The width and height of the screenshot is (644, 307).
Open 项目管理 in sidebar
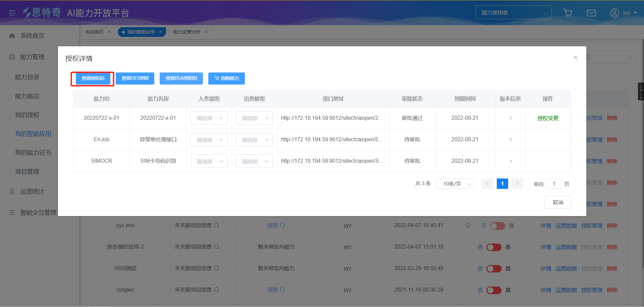(27, 172)
